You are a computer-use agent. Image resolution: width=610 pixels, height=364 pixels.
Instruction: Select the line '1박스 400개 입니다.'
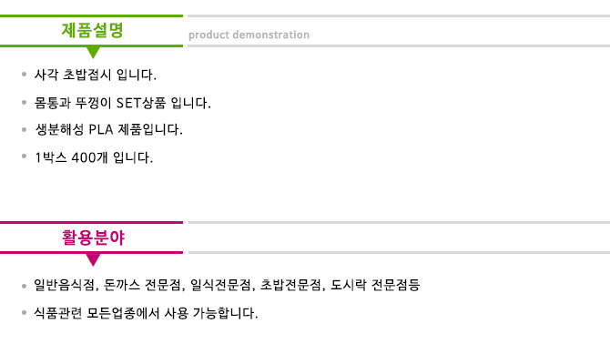pyautogui.click(x=94, y=157)
